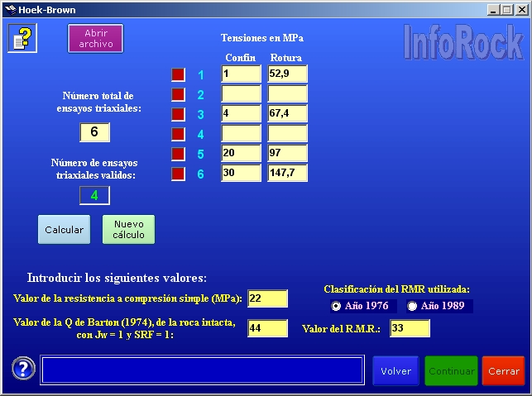The width and height of the screenshot is (532, 396).
Task: Go back with the Volver button
Action: click(x=395, y=371)
